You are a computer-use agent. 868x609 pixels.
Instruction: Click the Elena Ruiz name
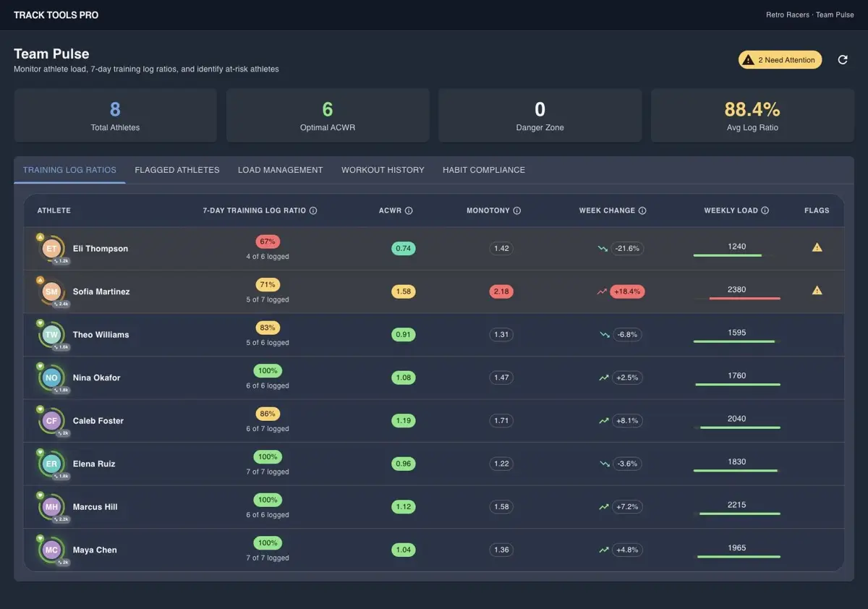point(94,464)
